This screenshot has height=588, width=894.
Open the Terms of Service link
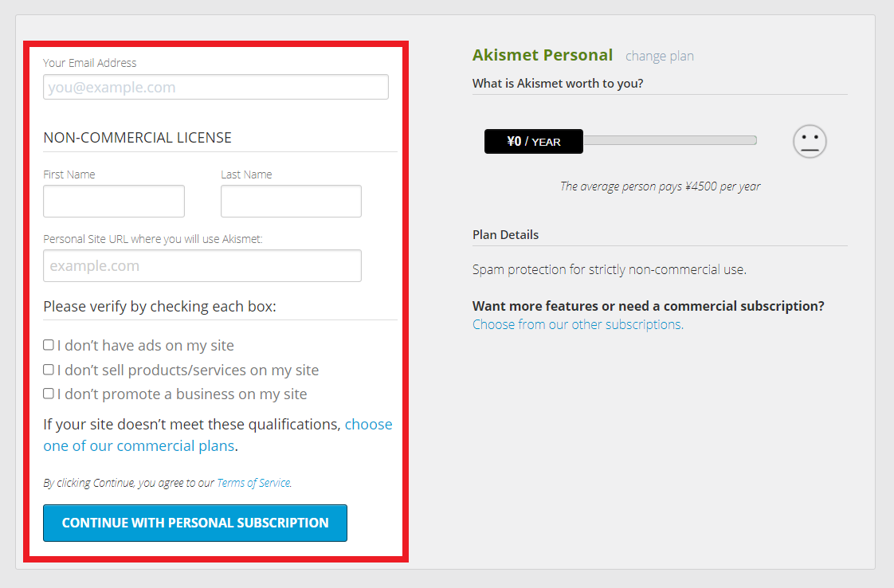[253, 483]
